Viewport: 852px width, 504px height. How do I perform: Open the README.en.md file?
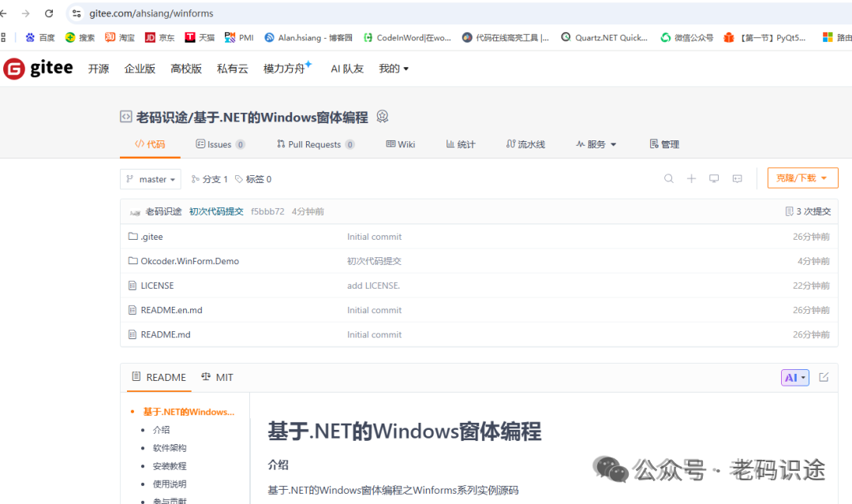pos(171,310)
